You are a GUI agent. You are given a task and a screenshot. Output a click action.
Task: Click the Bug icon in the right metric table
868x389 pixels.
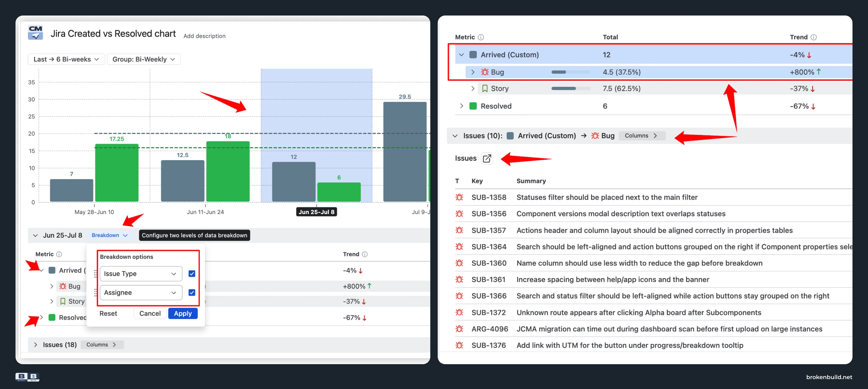tap(485, 72)
